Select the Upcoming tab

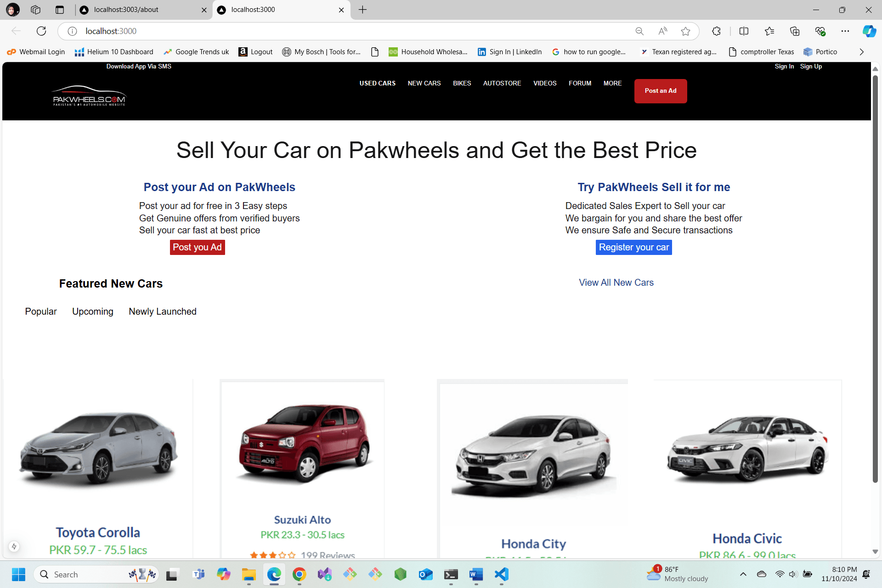92,311
